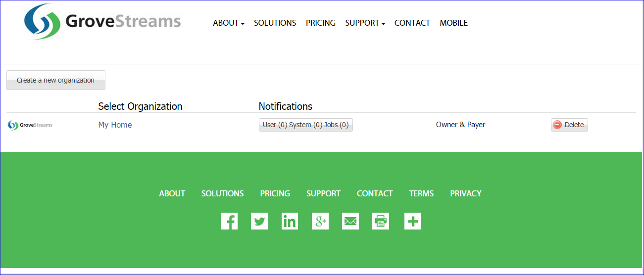Open User System Jobs notifications button
Screen dimensions: 644x275
pos(305,125)
